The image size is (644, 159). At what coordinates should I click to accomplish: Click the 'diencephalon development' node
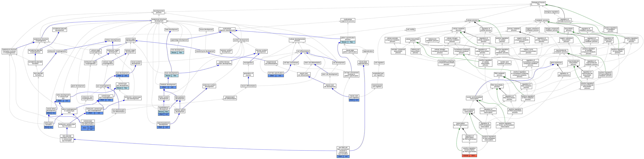(x=180, y=98)
